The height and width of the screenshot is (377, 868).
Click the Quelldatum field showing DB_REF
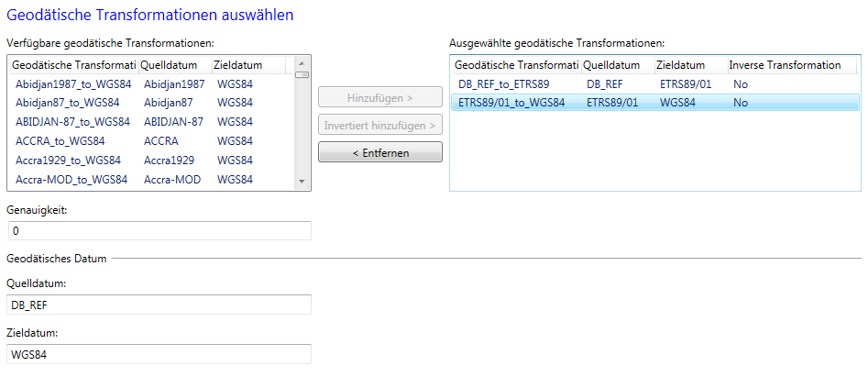pyautogui.click(x=159, y=305)
